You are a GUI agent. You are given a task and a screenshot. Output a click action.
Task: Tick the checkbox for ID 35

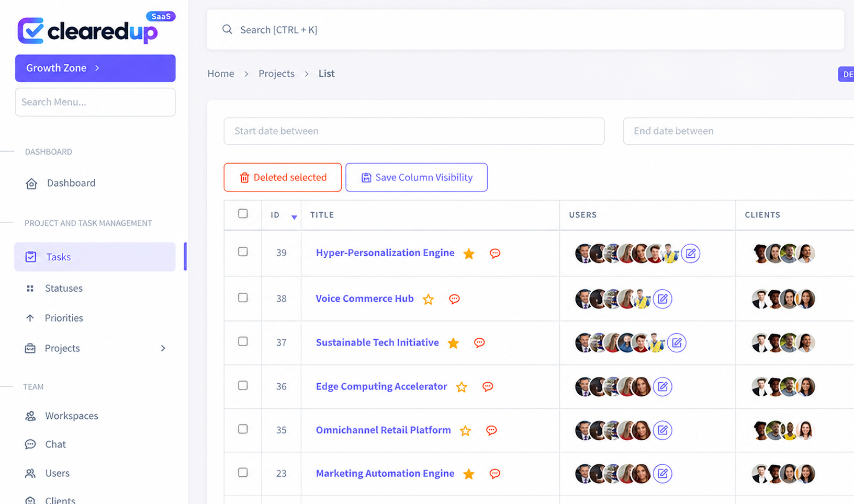click(x=243, y=429)
